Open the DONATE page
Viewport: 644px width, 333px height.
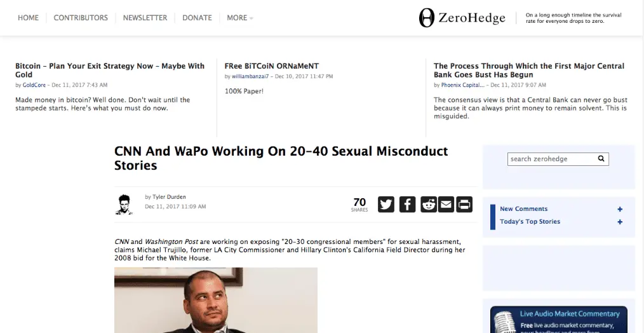pos(197,18)
